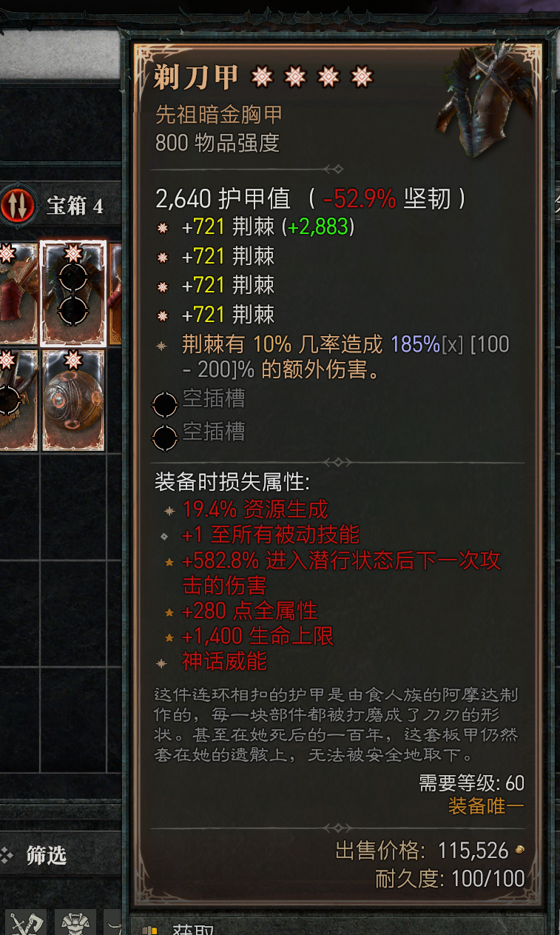Click the 神话威能 red attribute line
Viewport: 560px width, 935px height.
click(x=224, y=661)
